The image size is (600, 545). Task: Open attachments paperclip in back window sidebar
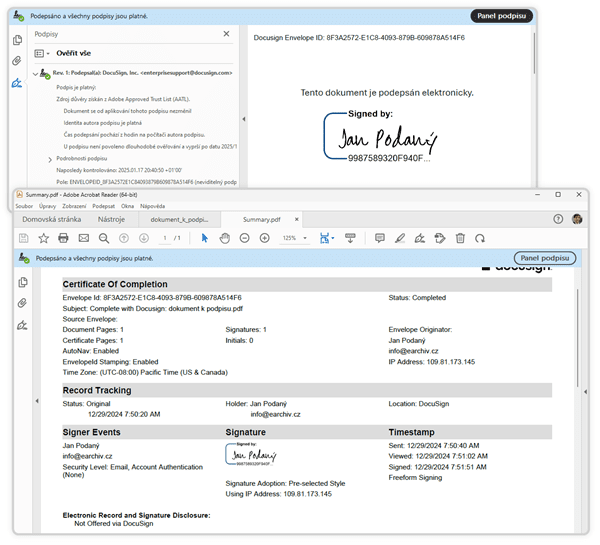[x=17, y=61]
